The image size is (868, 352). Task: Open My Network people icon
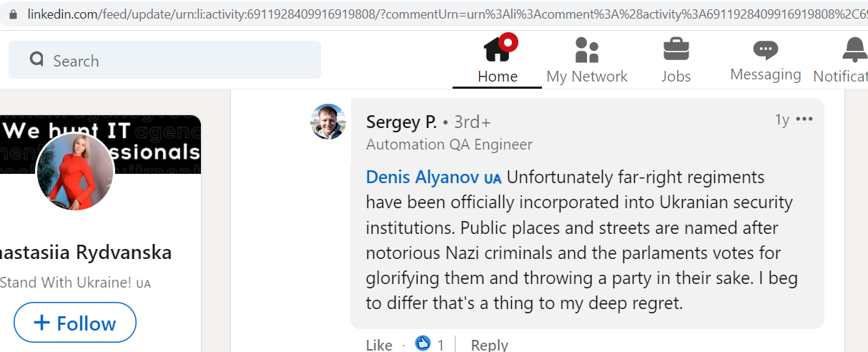coord(587,50)
